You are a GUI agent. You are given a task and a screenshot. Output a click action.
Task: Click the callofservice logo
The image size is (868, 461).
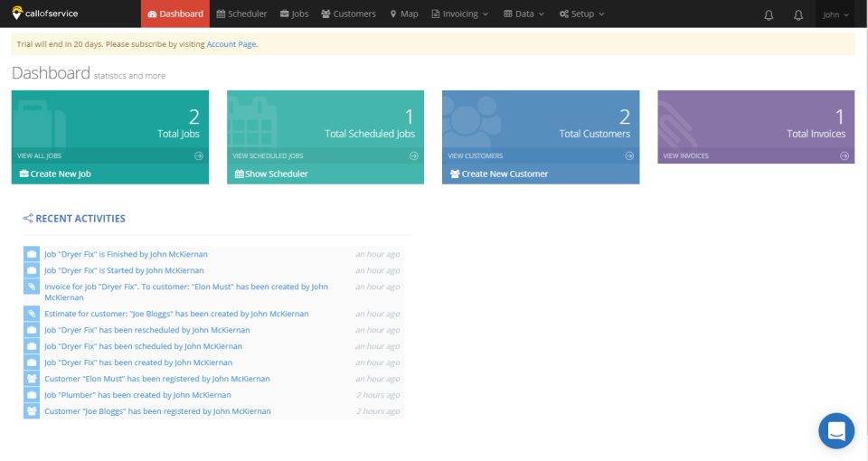pyautogui.click(x=45, y=14)
